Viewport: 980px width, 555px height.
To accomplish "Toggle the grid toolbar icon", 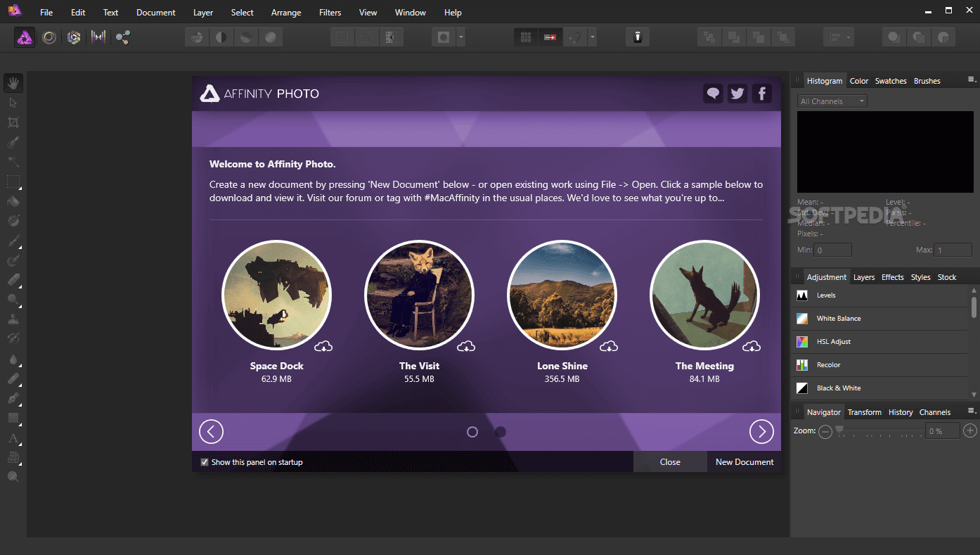I will tap(525, 37).
